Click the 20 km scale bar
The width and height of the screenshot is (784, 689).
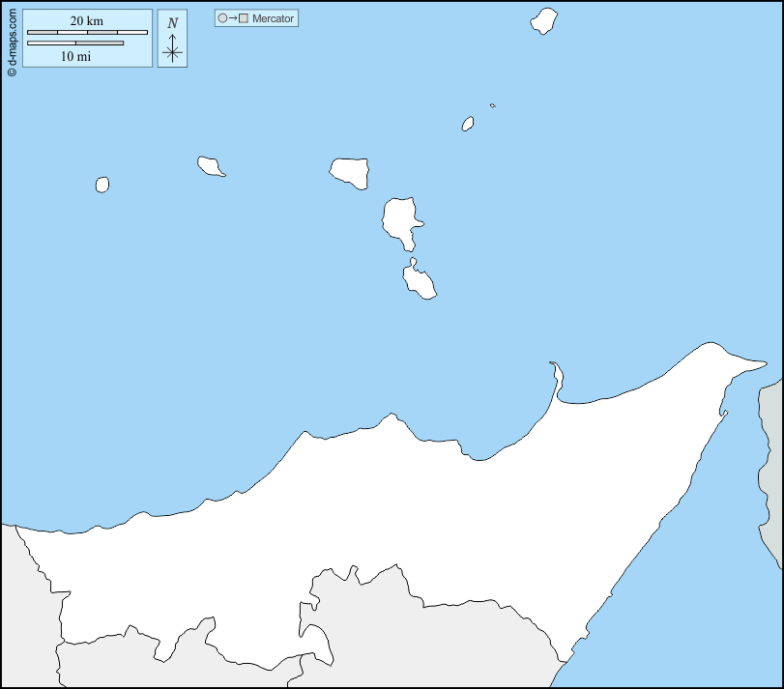[x=87, y=32]
